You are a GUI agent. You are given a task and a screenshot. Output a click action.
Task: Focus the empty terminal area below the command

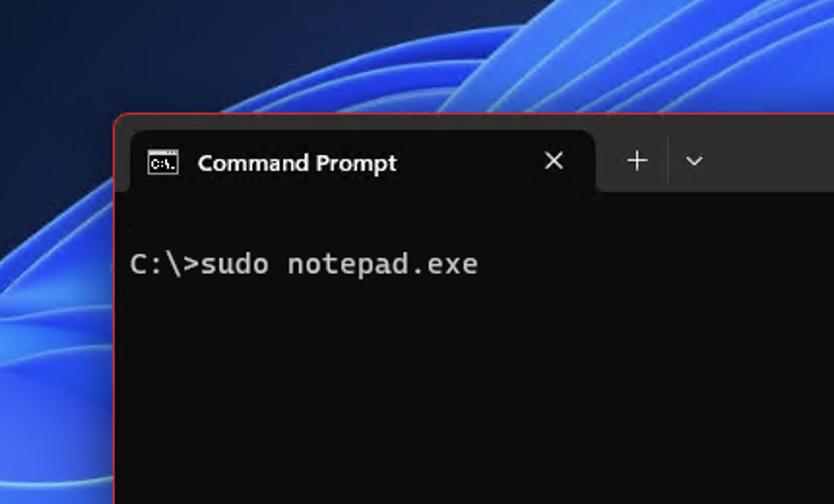(x=473, y=394)
